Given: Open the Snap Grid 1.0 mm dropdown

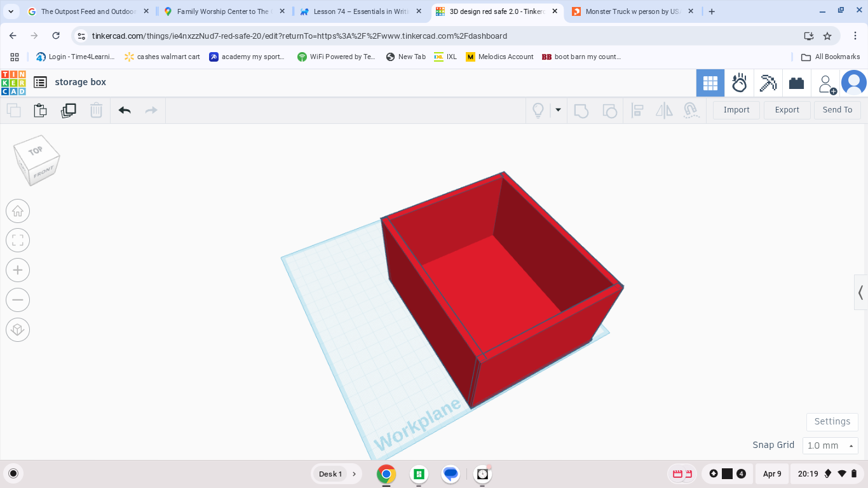Looking at the screenshot, I should 830,445.
